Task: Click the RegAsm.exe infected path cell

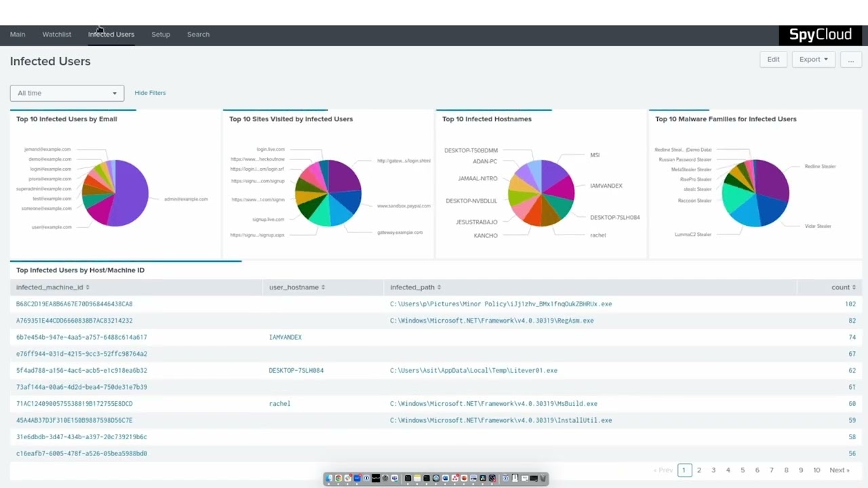Action: (492, 321)
